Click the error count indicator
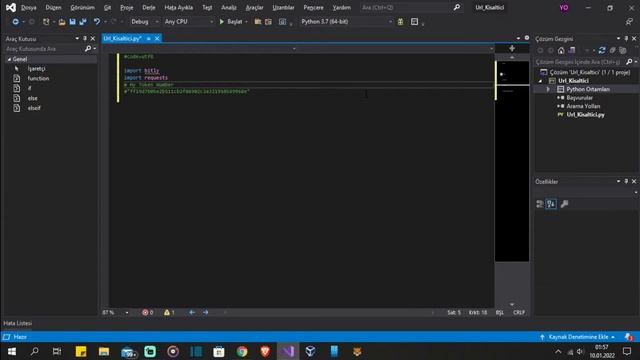640x360 pixels. pos(148,313)
